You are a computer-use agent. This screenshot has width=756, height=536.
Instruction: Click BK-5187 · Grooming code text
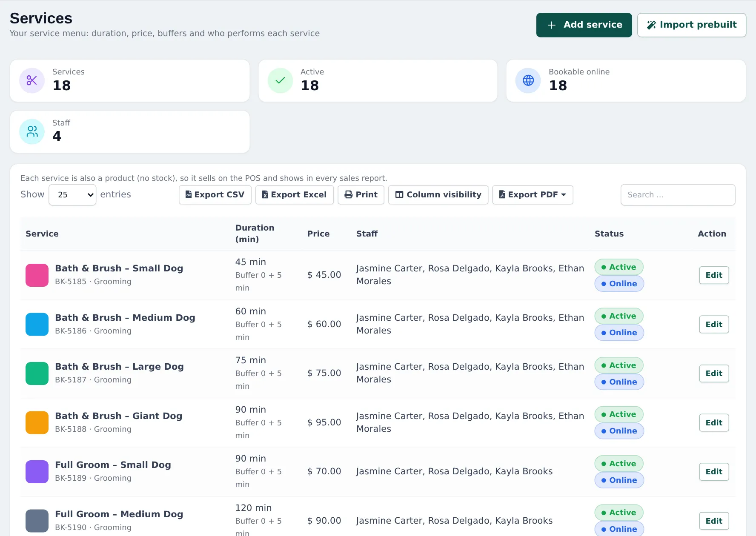click(93, 380)
